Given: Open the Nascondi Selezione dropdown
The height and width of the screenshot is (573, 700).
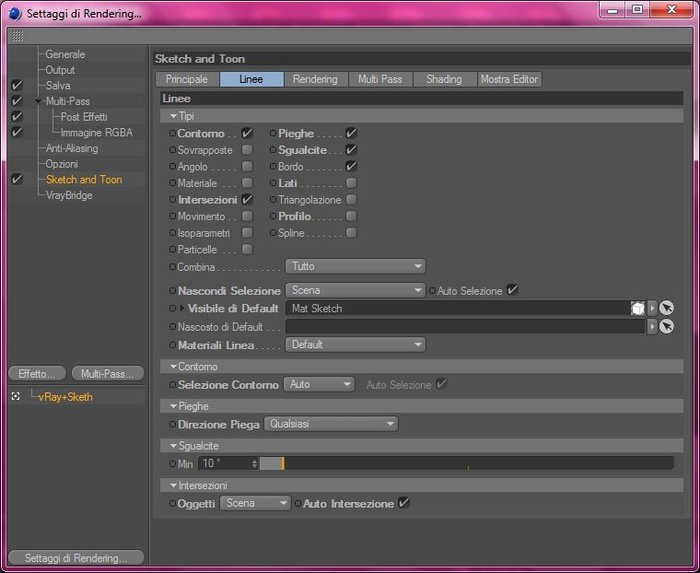Looking at the screenshot, I should [355, 291].
